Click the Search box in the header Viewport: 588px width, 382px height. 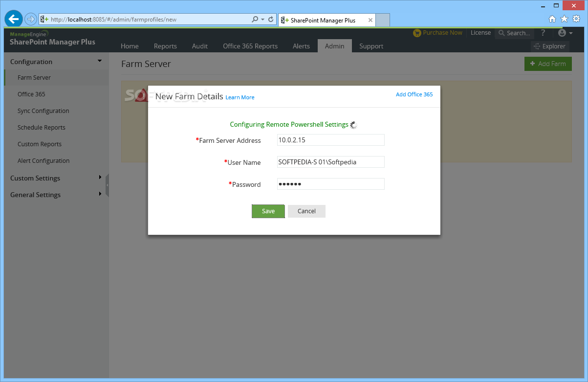(x=514, y=33)
